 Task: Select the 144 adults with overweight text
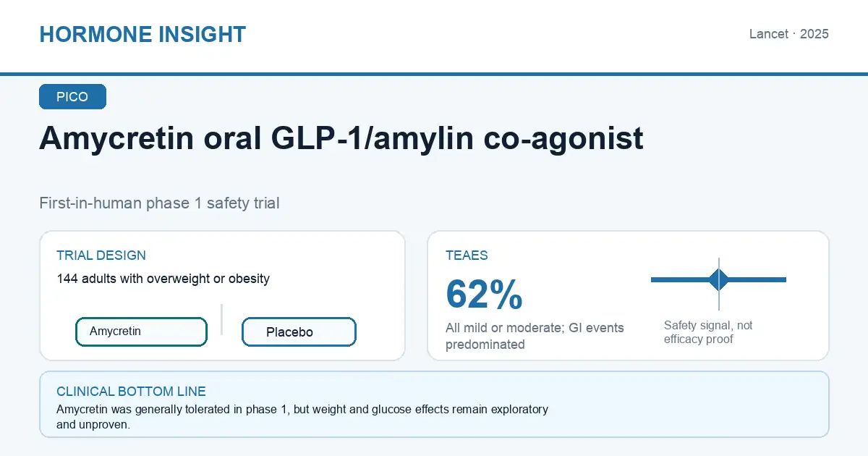[x=163, y=279]
